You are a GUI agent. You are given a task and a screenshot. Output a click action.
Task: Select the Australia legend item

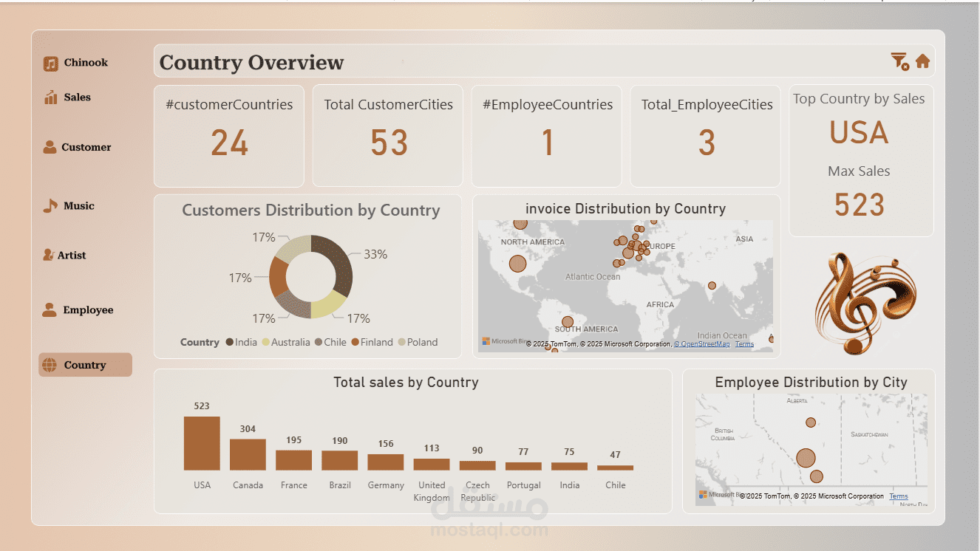coord(286,342)
